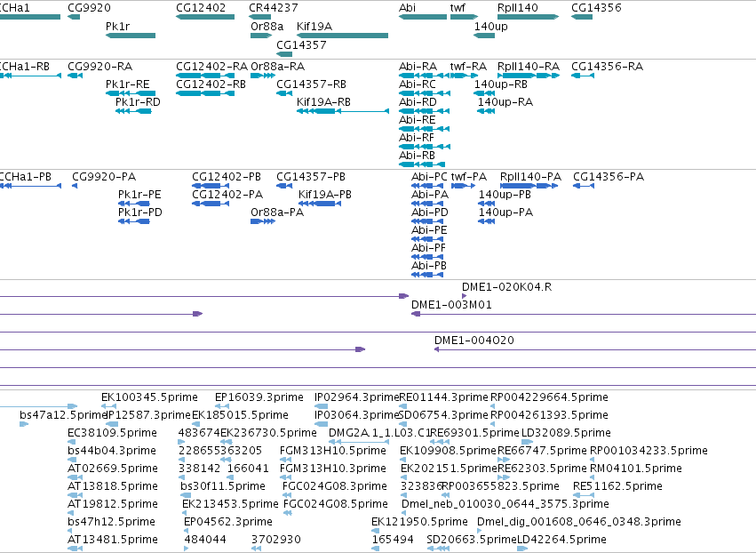756x553 pixels.
Task: Select the 140up gene label
Action: point(490,27)
